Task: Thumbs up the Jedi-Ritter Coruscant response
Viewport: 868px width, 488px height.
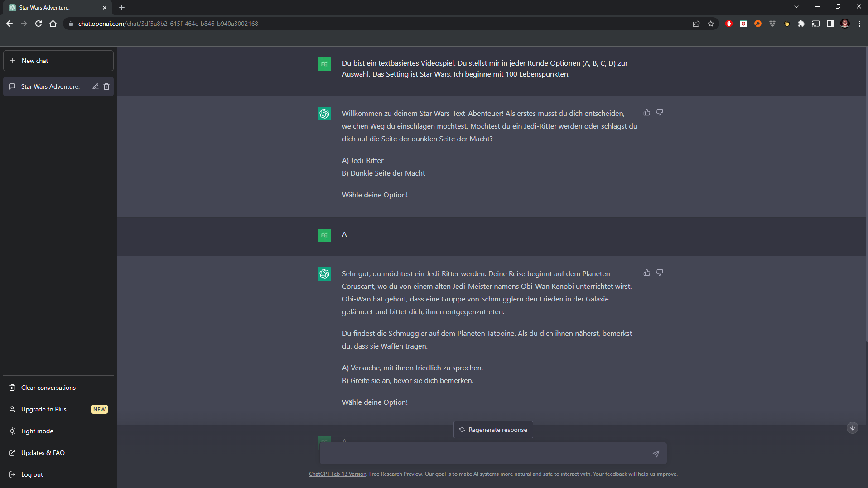Action: (646, 273)
